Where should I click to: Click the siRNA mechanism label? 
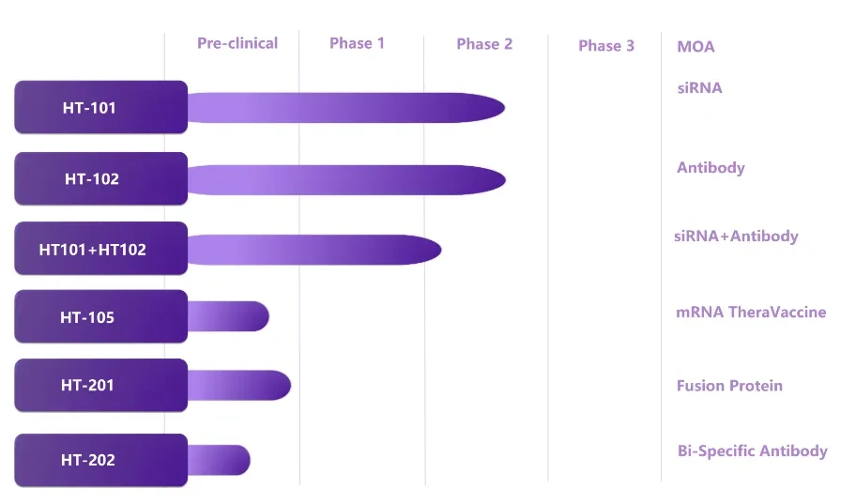click(x=700, y=88)
